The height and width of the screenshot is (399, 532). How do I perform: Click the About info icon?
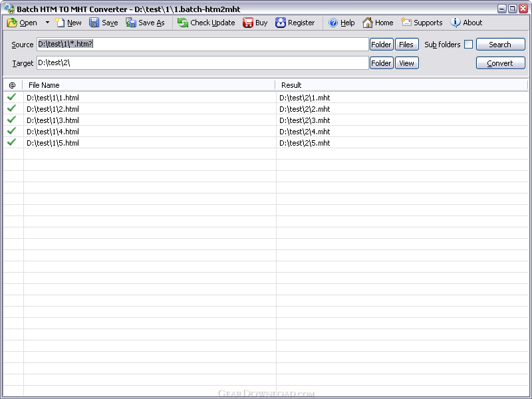pos(456,23)
